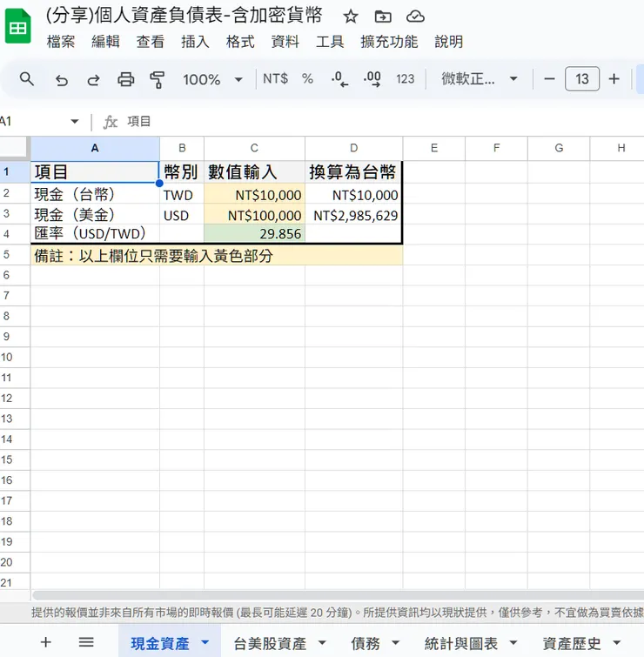644x657 pixels.
Task: Open the 擴充功能 menu
Action: coord(389,42)
